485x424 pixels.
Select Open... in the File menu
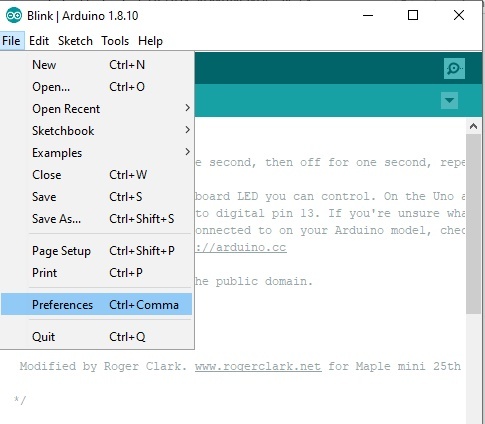[x=97, y=87]
